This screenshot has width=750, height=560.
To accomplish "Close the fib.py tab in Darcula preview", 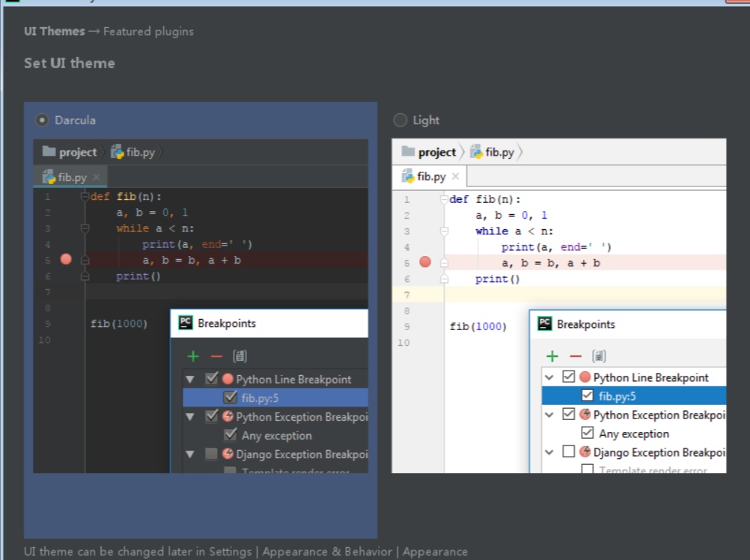I will tap(96, 177).
